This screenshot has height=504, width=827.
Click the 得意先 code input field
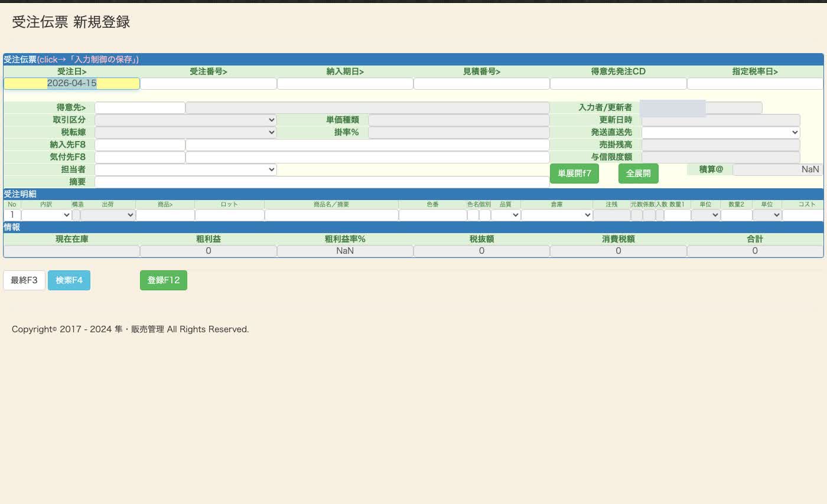click(140, 107)
